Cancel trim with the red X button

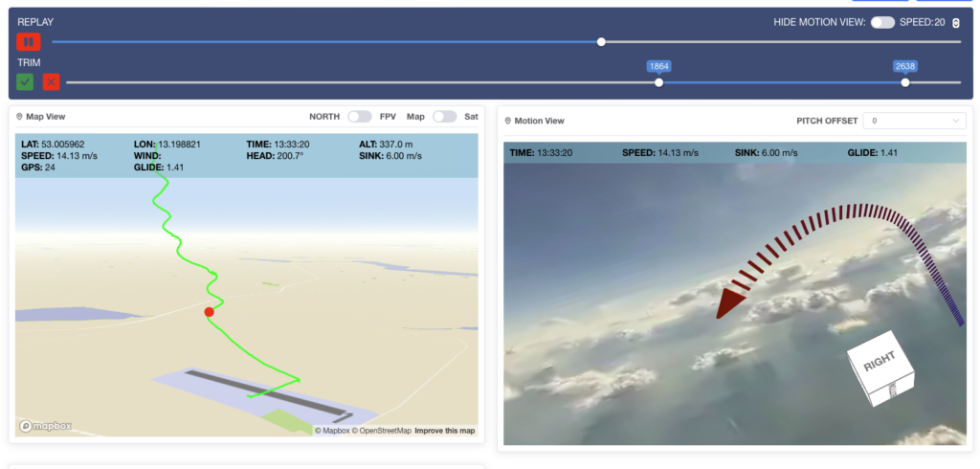click(51, 82)
